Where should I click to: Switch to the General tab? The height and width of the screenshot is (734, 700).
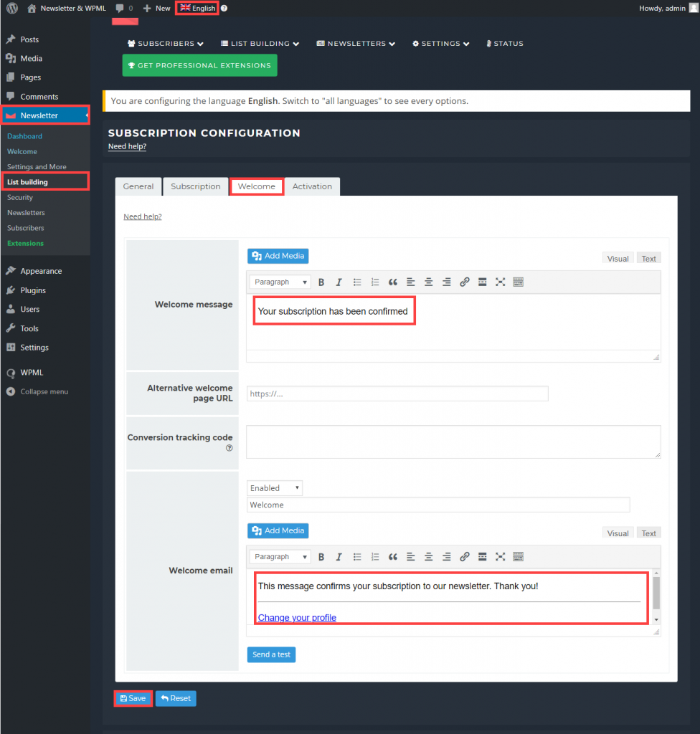(138, 186)
